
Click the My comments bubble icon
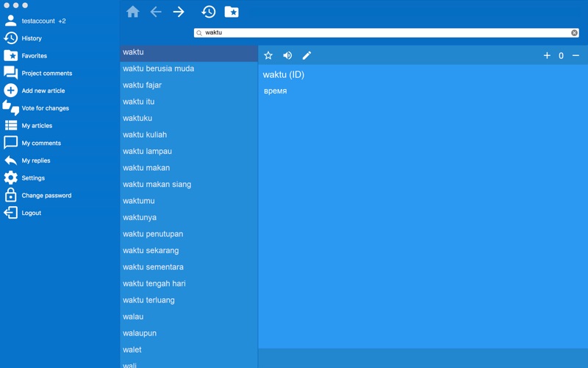[10, 143]
